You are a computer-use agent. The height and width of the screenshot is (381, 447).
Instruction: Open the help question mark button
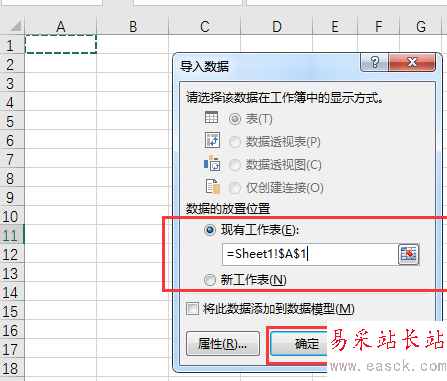[374, 62]
